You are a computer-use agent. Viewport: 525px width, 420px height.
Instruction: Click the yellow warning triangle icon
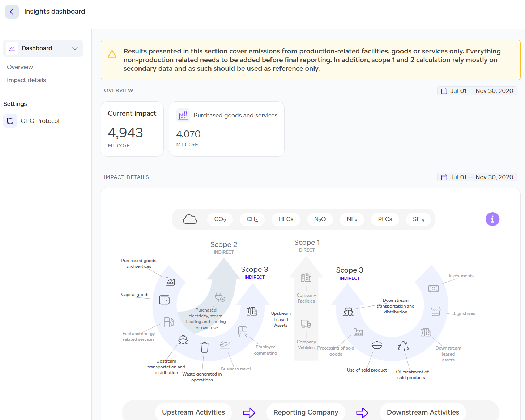112,54
